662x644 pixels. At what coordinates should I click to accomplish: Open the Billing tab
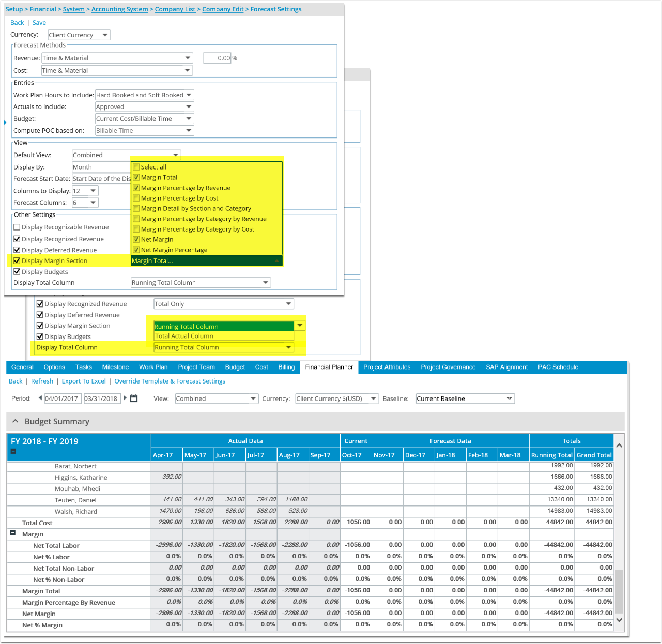pos(286,367)
